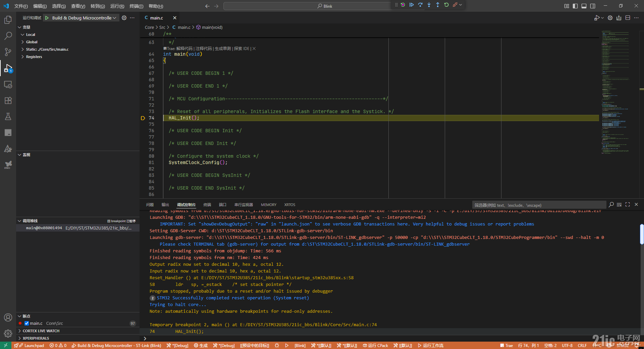The width and height of the screenshot is (644, 349).
Task: Open the 文件 menu
Action: pyautogui.click(x=21, y=6)
